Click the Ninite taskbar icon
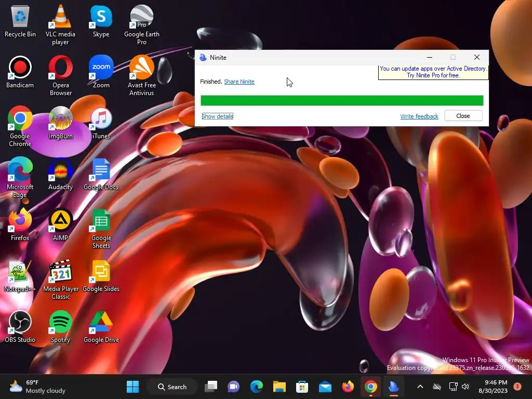This screenshot has height=399, width=532. (394, 387)
